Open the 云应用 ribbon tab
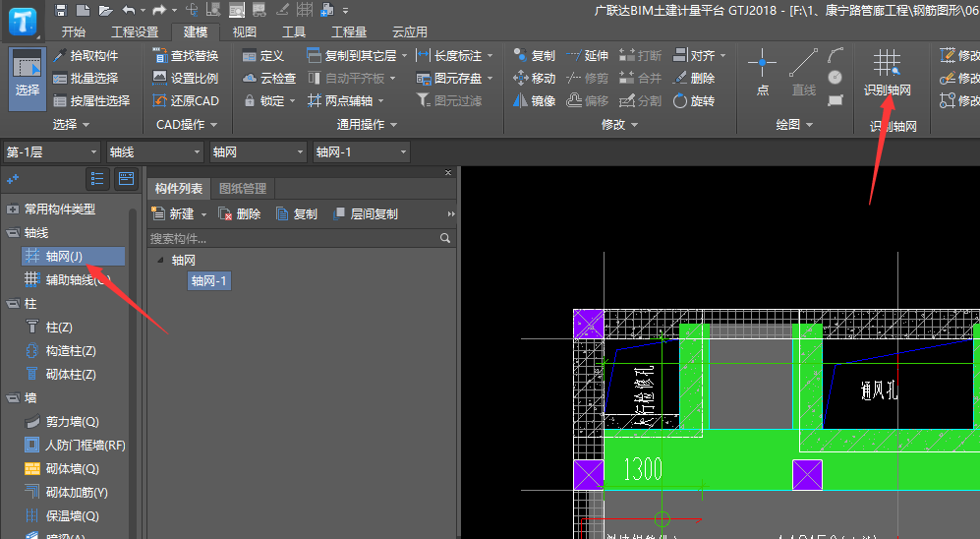Viewport: 980px width, 539px height. click(x=409, y=31)
